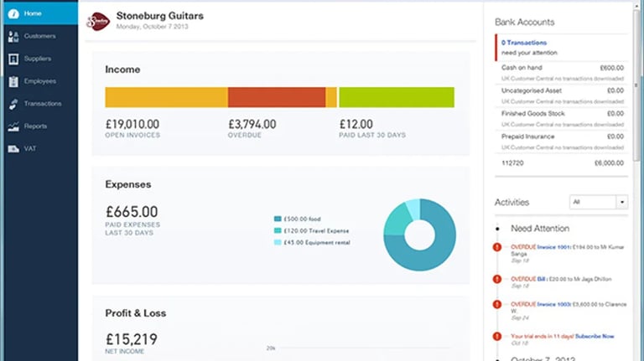The height and width of the screenshot is (361, 644).
Task: Open the Employees sidebar icon
Action: pyautogui.click(x=13, y=81)
